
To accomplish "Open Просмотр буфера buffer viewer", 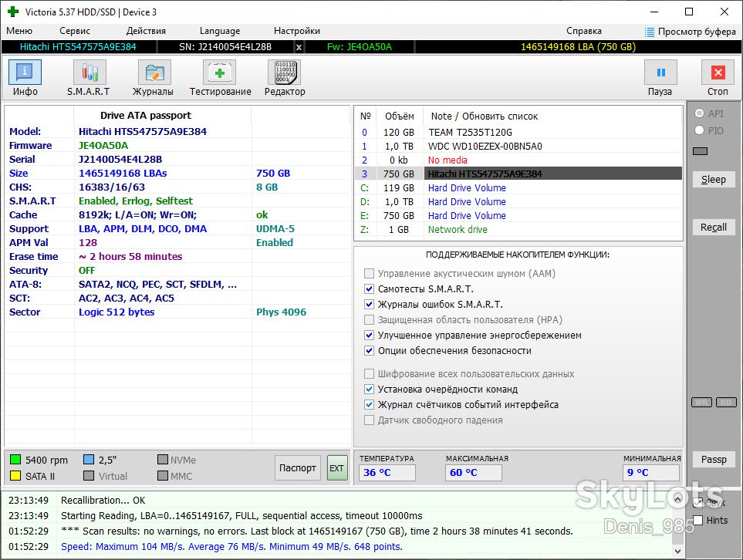I will coord(691,32).
